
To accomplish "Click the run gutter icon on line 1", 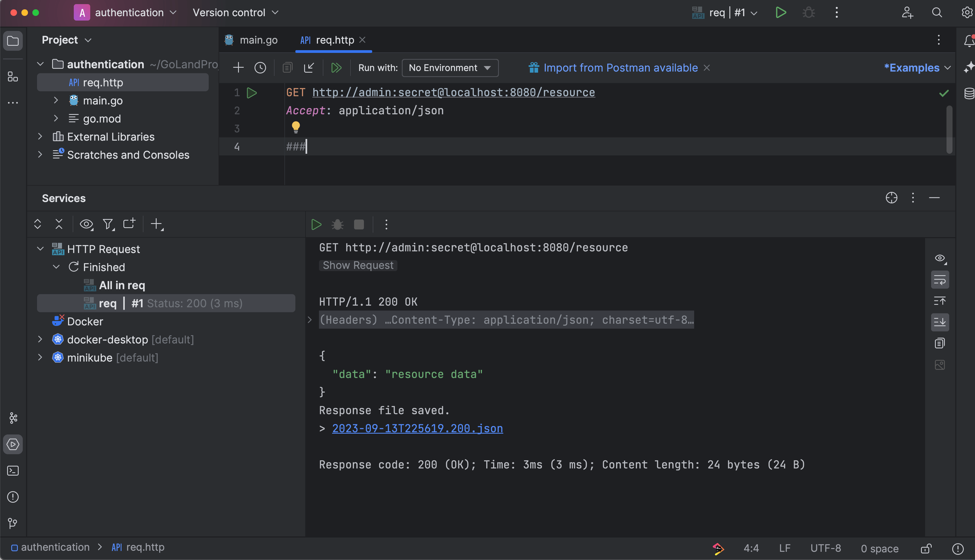I will click(x=252, y=93).
